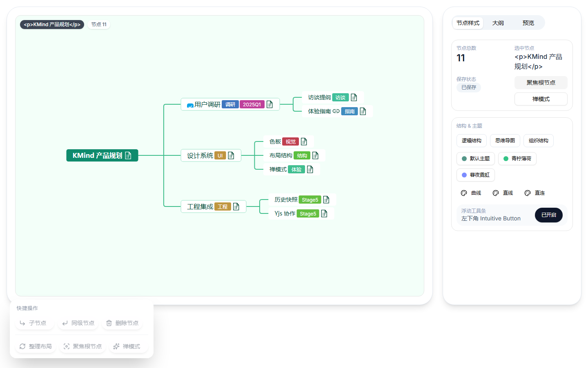Click 禅模式 button in the right sidebar
588x368 pixels.
(541, 99)
